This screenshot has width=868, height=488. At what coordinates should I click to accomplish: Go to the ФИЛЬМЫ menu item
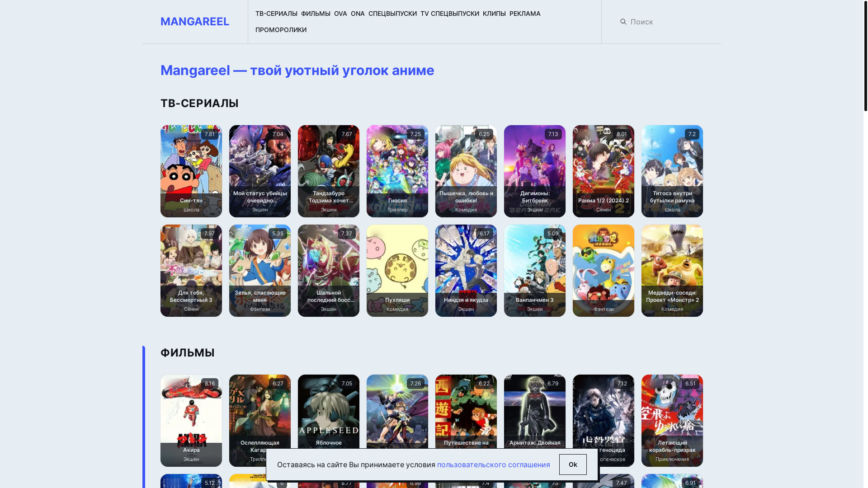316,14
